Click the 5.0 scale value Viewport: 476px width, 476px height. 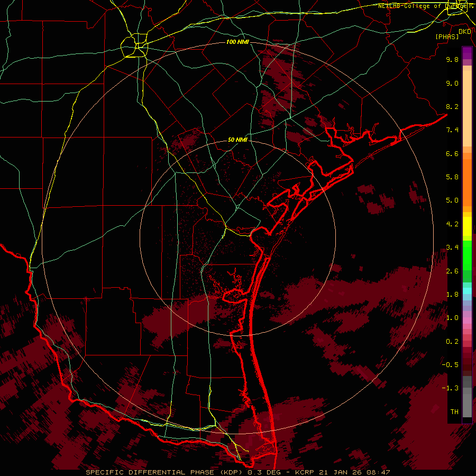tap(452, 200)
